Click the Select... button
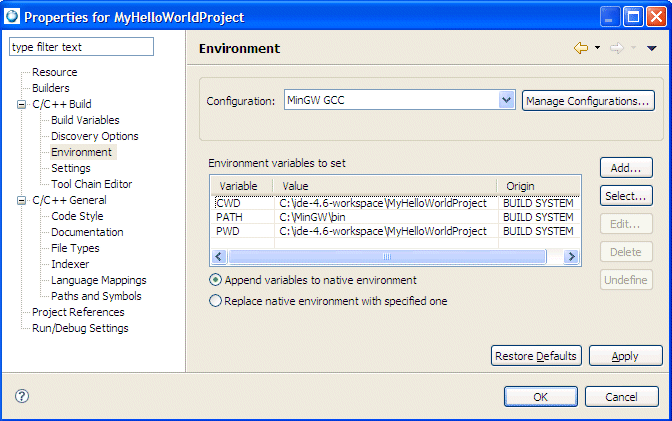This screenshot has width=672, height=421. point(626,196)
